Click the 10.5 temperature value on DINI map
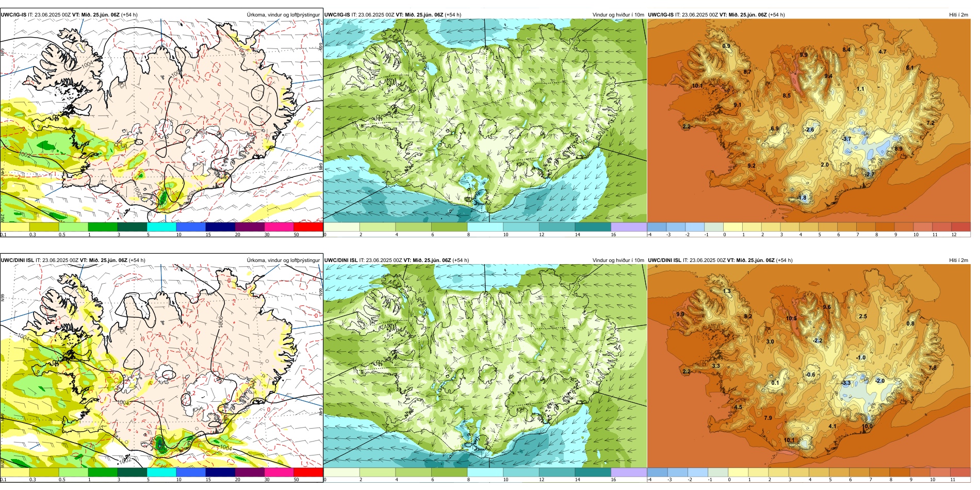Image resolution: width=980 pixels, height=490 pixels. (791, 319)
